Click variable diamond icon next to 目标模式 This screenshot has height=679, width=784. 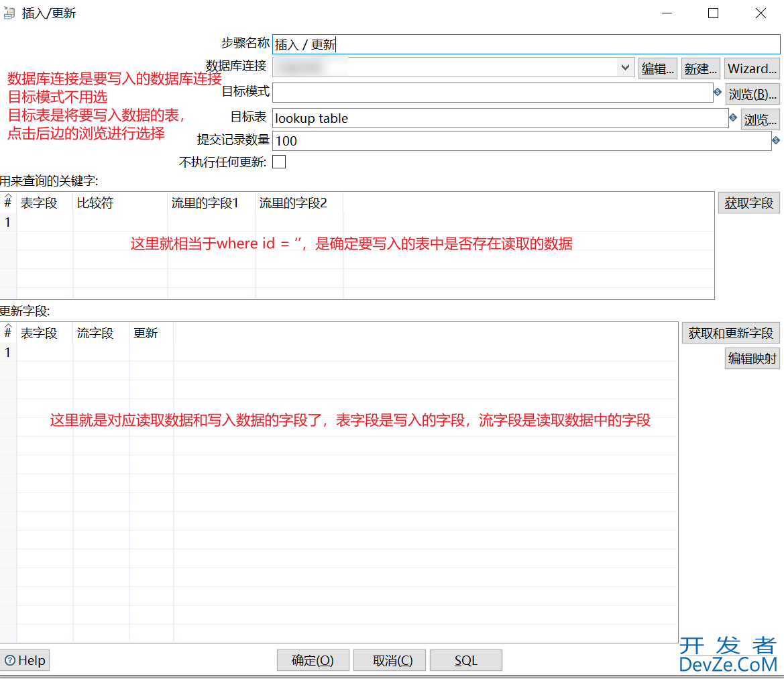(x=718, y=92)
